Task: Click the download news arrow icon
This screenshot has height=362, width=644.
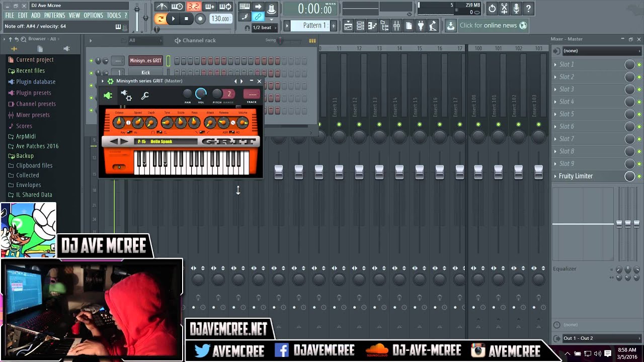Action: [x=451, y=26]
